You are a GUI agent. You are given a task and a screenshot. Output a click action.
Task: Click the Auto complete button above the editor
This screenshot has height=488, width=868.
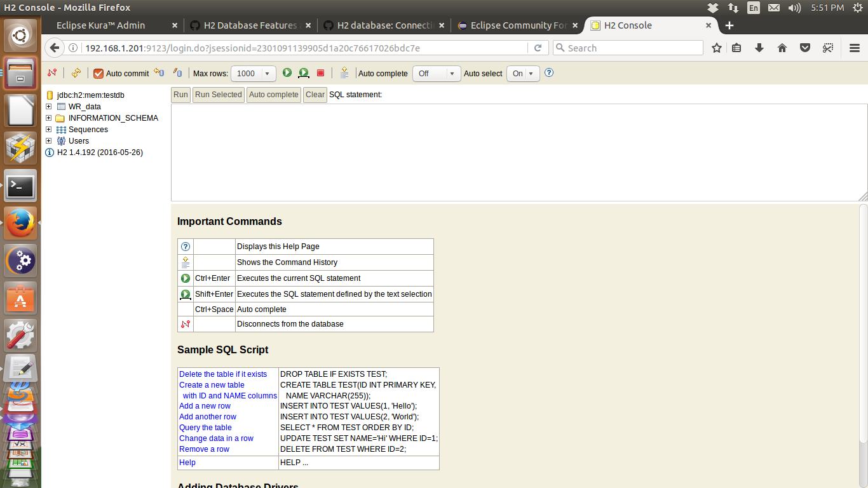[274, 95]
